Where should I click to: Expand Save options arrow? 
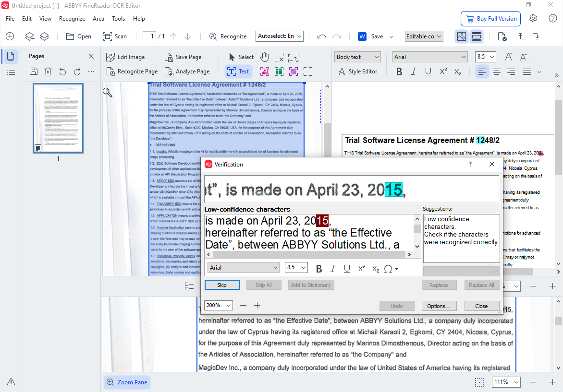(392, 36)
